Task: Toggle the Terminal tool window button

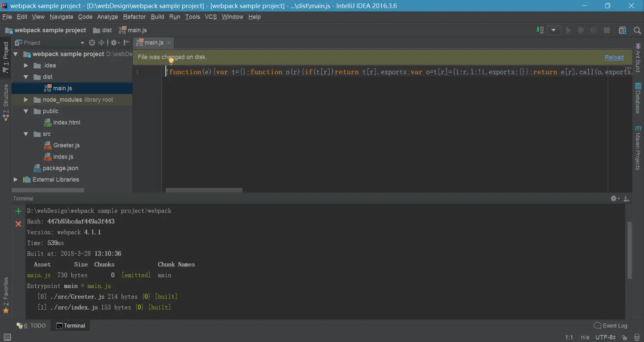Action: (71, 326)
